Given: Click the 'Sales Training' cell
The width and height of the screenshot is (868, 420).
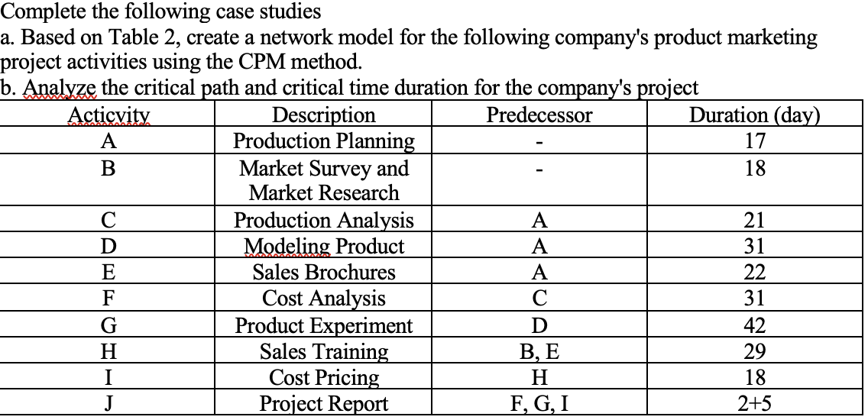Looking at the screenshot, I should [x=324, y=351].
